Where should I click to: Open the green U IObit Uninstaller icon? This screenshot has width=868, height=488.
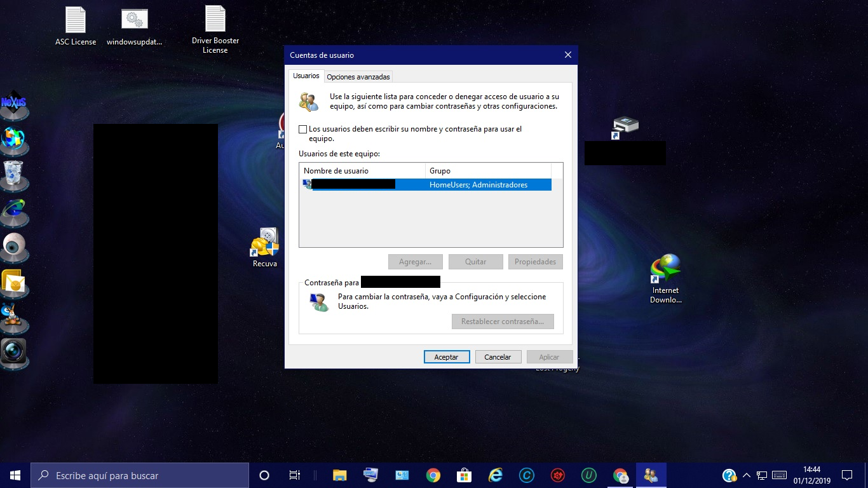pos(589,475)
